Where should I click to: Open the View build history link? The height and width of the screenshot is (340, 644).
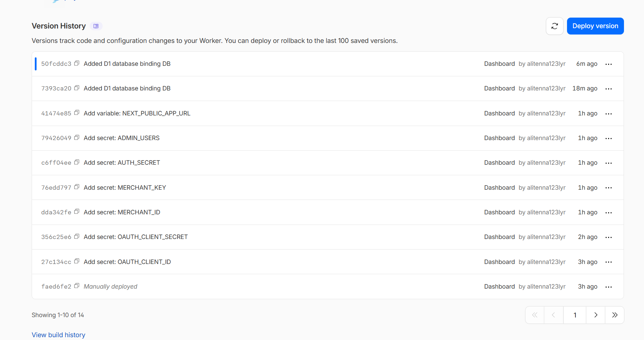click(x=58, y=335)
